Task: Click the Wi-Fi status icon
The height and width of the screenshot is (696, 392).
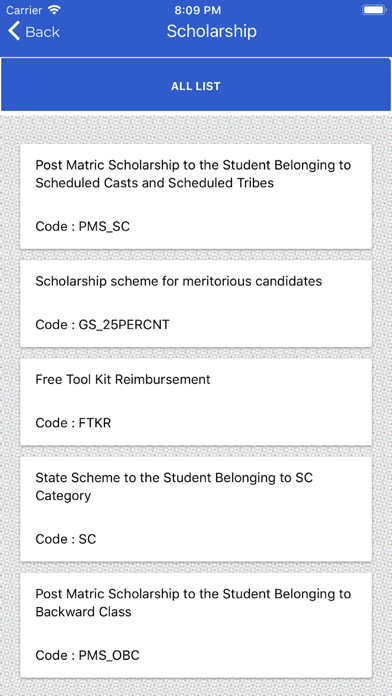Action: tap(55, 10)
